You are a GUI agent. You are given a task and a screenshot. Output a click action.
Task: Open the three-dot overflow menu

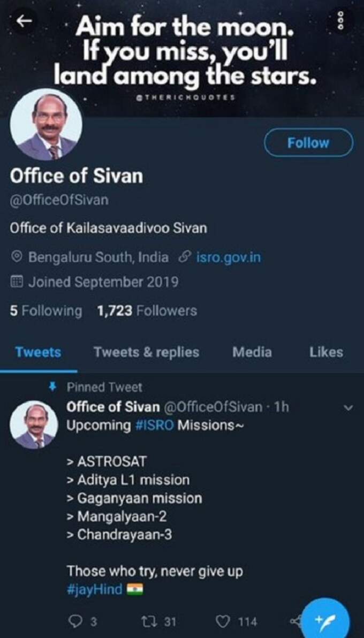(x=341, y=19)
